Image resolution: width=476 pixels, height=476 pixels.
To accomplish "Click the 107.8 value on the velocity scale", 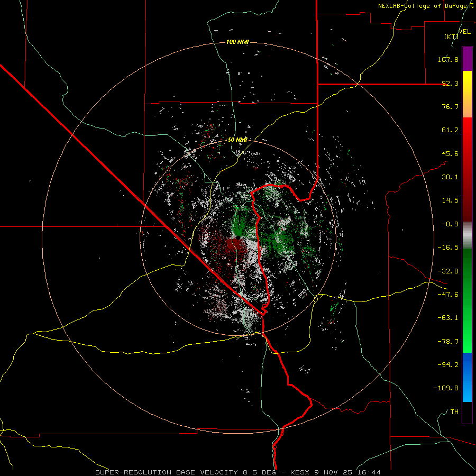I will coord(448,59).
